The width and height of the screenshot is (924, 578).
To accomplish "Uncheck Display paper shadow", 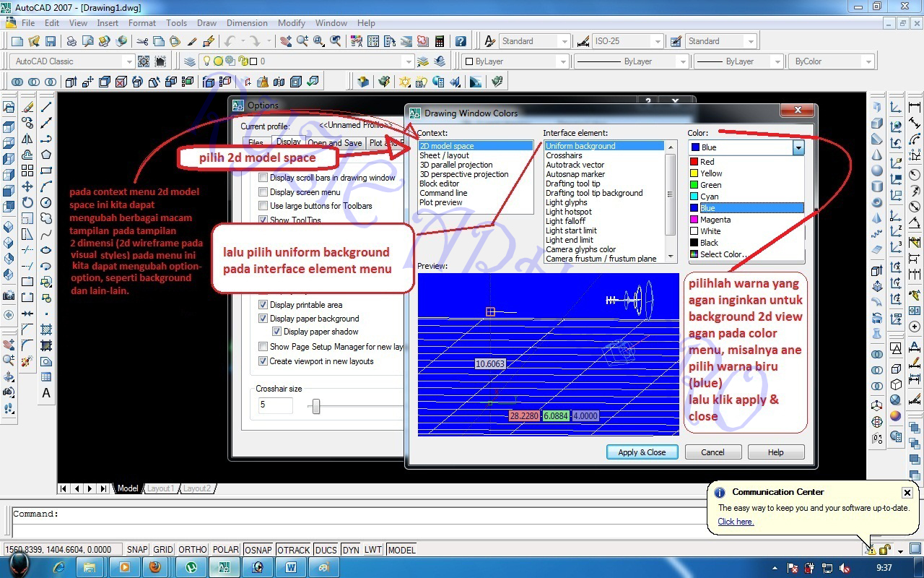I will (x=277, y=332).
